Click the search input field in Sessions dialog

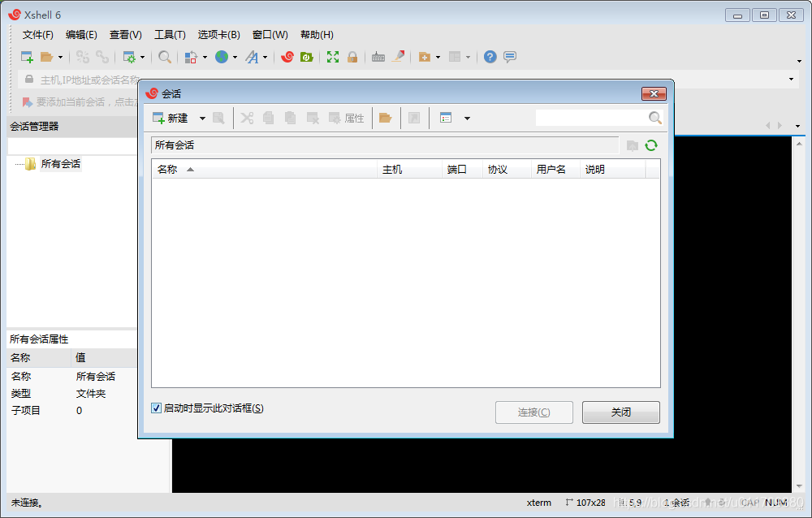[592, 118]
